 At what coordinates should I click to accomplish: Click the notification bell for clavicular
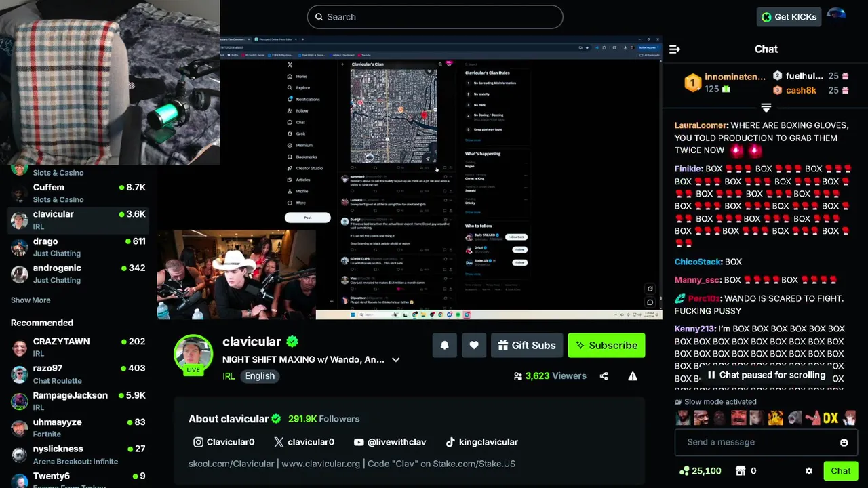[x=444, y=345]
